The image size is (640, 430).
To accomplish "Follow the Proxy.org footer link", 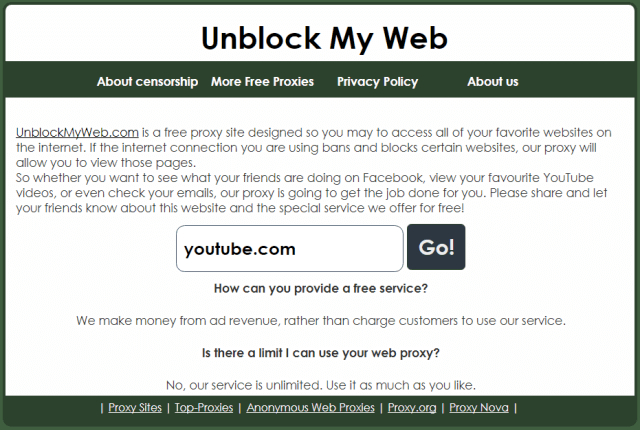I will [412, 408].
